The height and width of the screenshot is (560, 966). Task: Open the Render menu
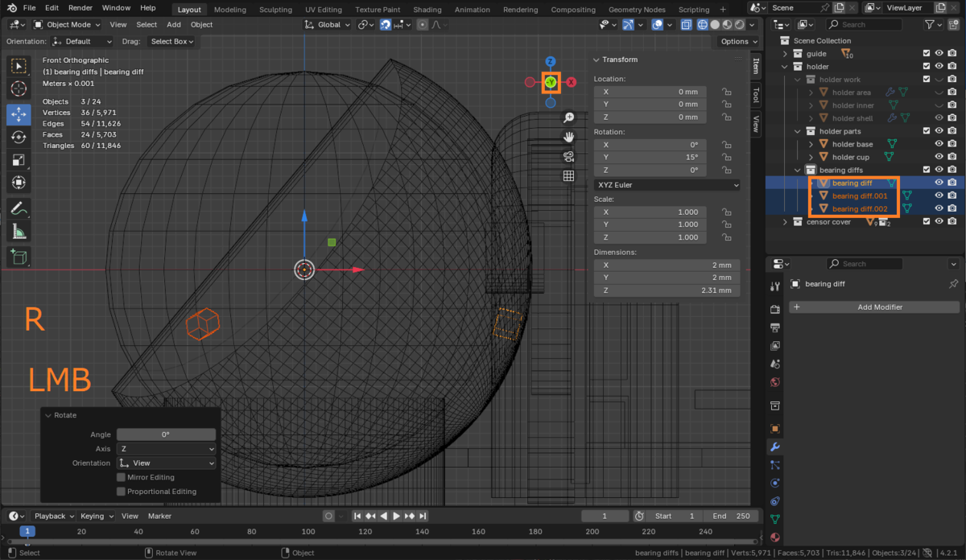[x=80, y=8]
